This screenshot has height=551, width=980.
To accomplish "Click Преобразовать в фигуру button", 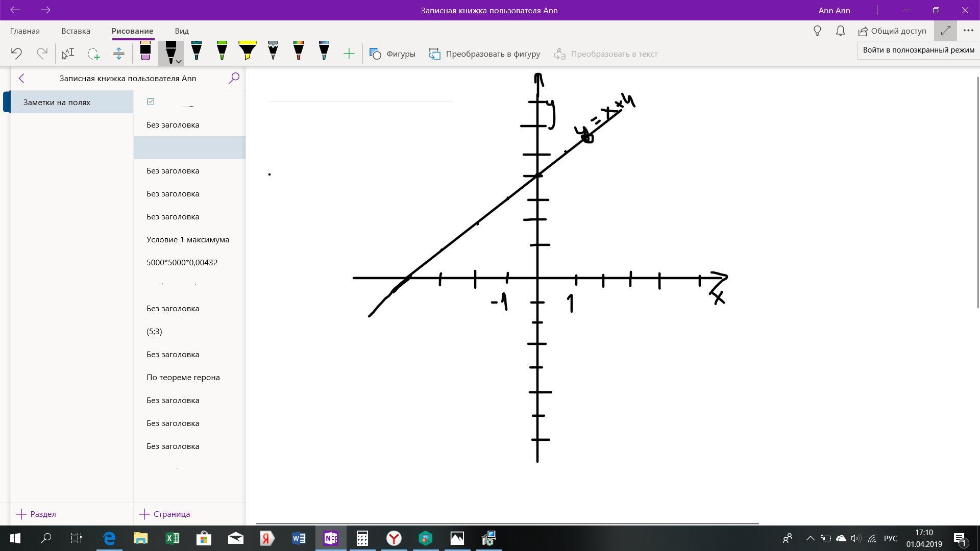I will [x=484, y=54].
